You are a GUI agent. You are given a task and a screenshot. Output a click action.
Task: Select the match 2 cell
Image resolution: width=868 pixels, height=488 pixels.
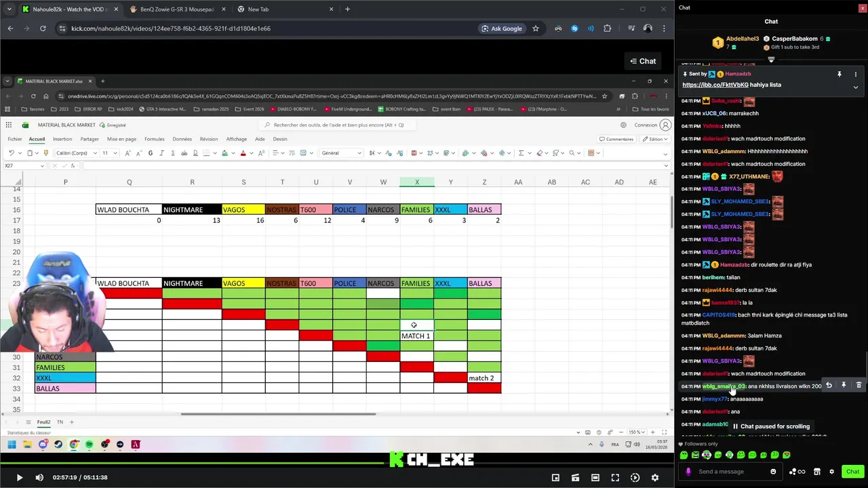click(x=484, y=378)
